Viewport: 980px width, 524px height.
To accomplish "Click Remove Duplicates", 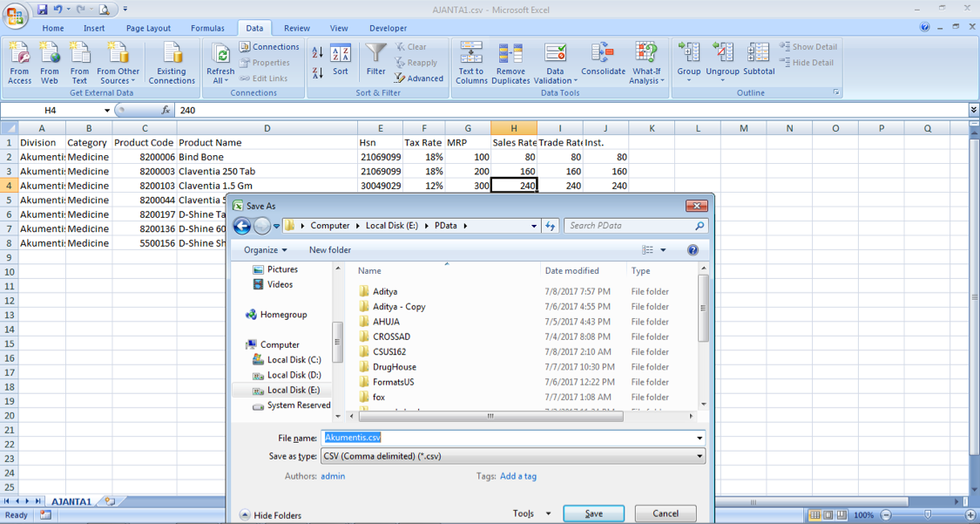I will (x=510, y=63).
